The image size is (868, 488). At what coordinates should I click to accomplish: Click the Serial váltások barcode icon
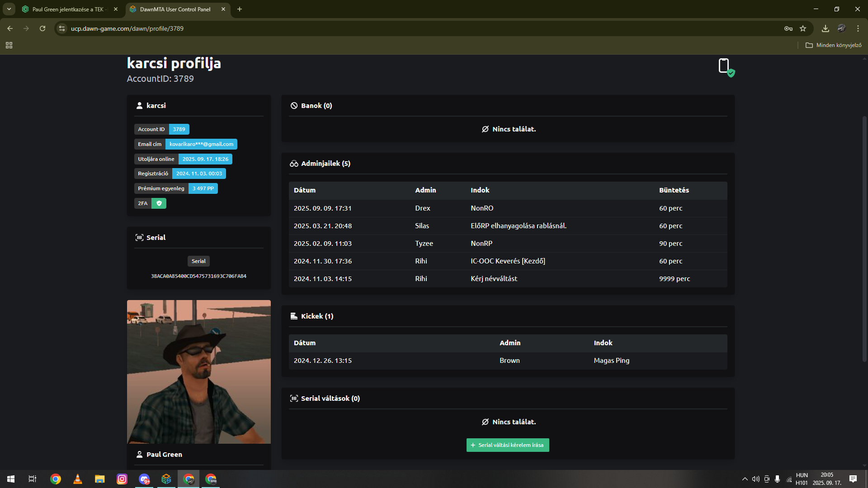coord(294,399)
